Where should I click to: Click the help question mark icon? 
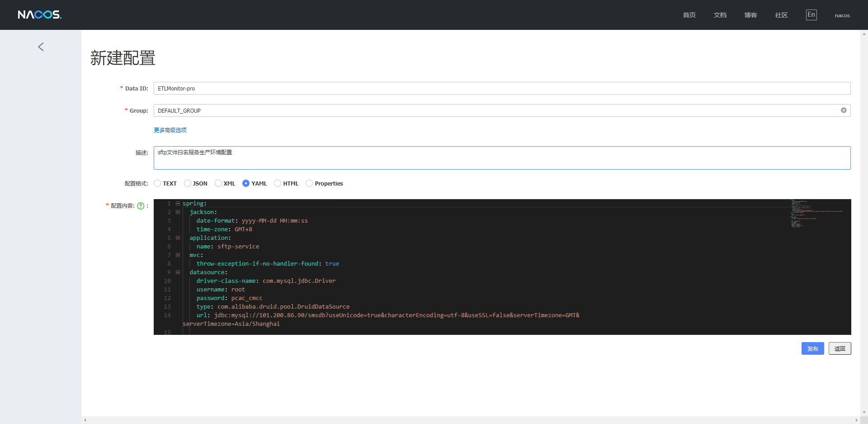141,206
